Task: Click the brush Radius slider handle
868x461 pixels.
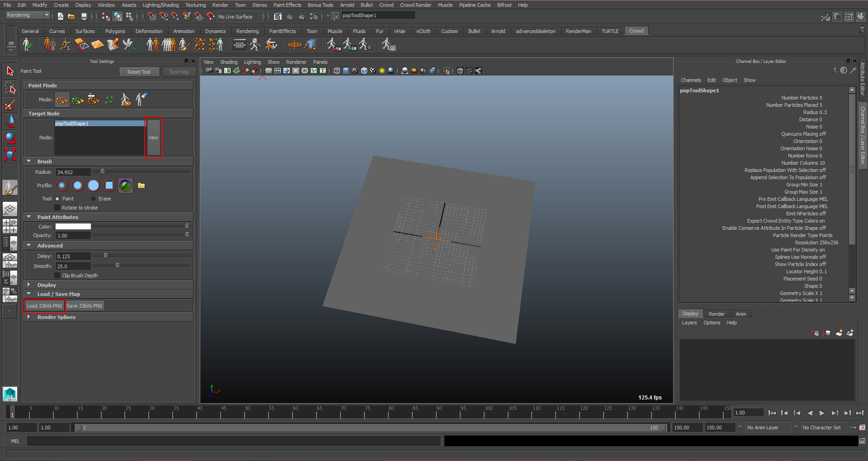Action: click(x=103, y=171)
